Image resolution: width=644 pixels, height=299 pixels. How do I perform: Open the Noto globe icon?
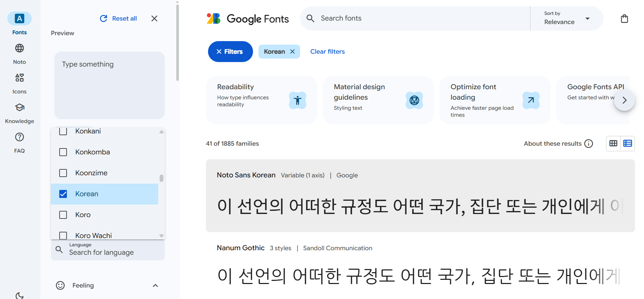coord(20,48)
